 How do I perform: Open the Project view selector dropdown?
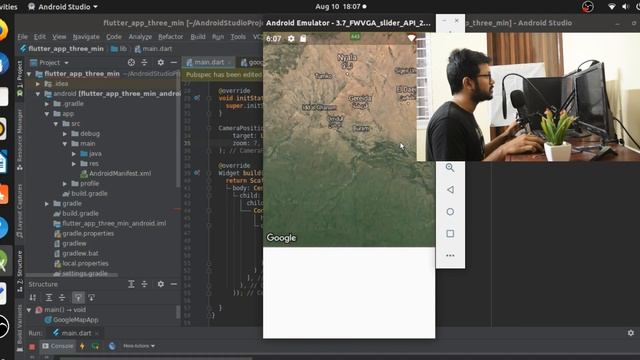click(x=49, y=62)
